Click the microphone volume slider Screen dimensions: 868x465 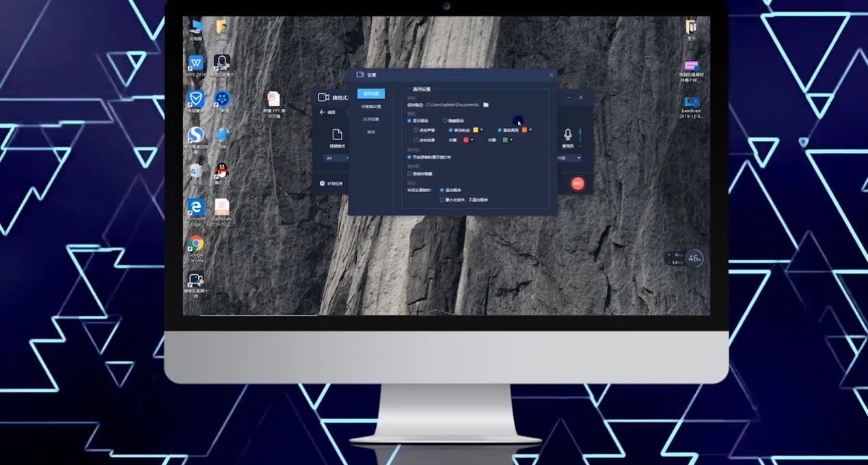point(581,135)
